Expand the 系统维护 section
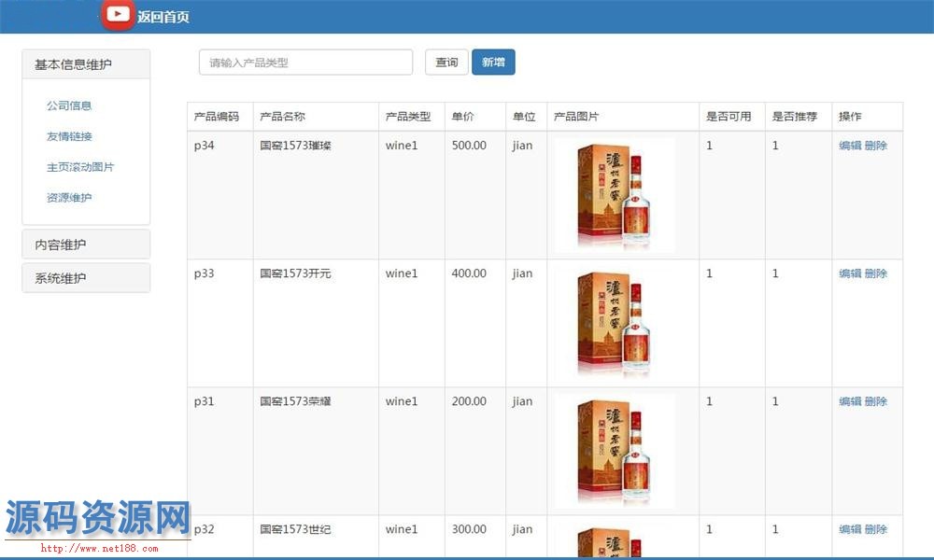The width and height of the screenshot is (934, 560). 86,278
